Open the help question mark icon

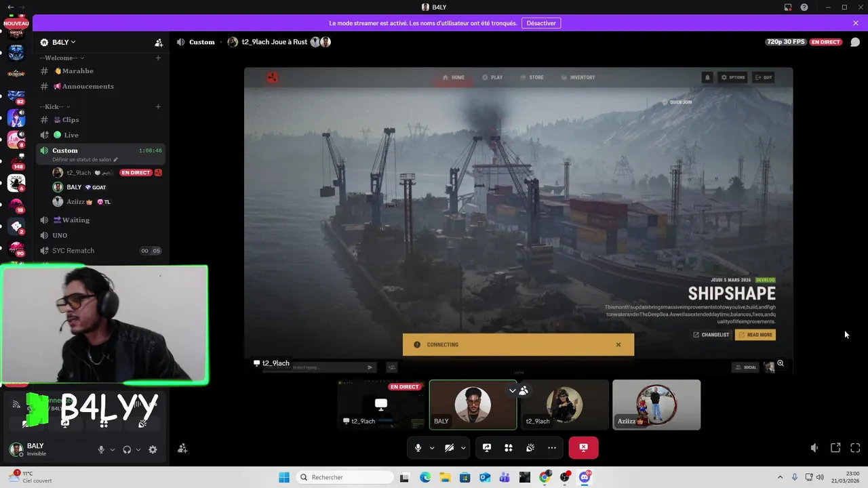tap(804, 7)
